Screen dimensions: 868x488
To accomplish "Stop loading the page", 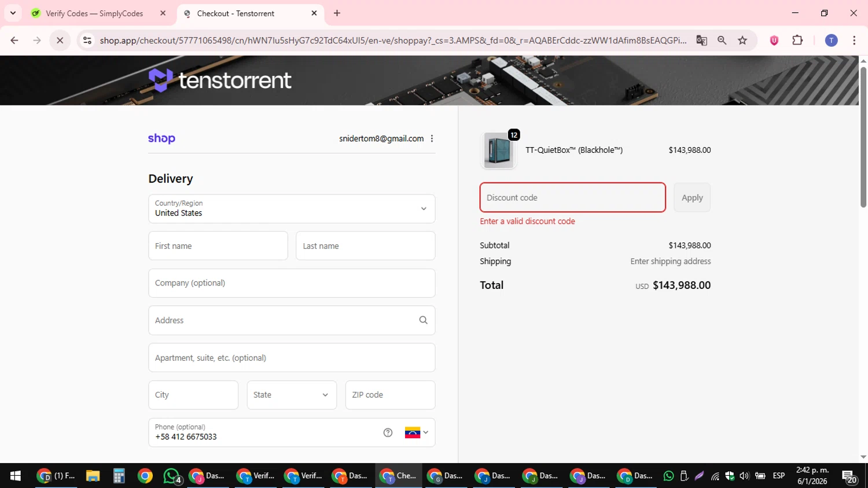I will (x=60, y=40).
